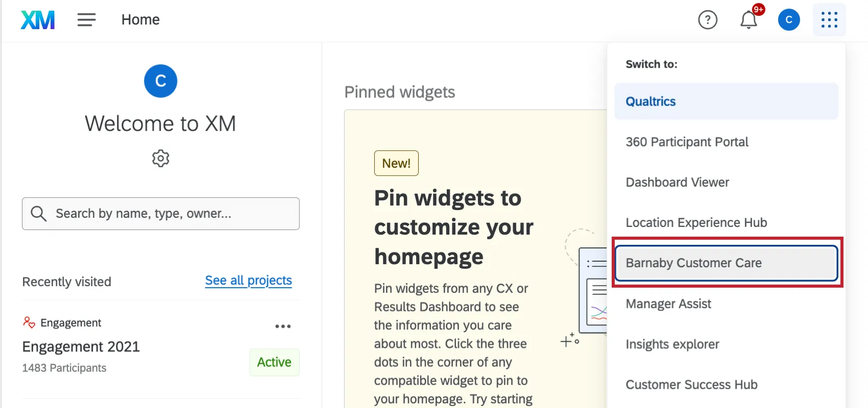This screenshot has height=408, width=868.
Task: Click the settings gear below Welcome to XM
Action: (x=160, y=158)
